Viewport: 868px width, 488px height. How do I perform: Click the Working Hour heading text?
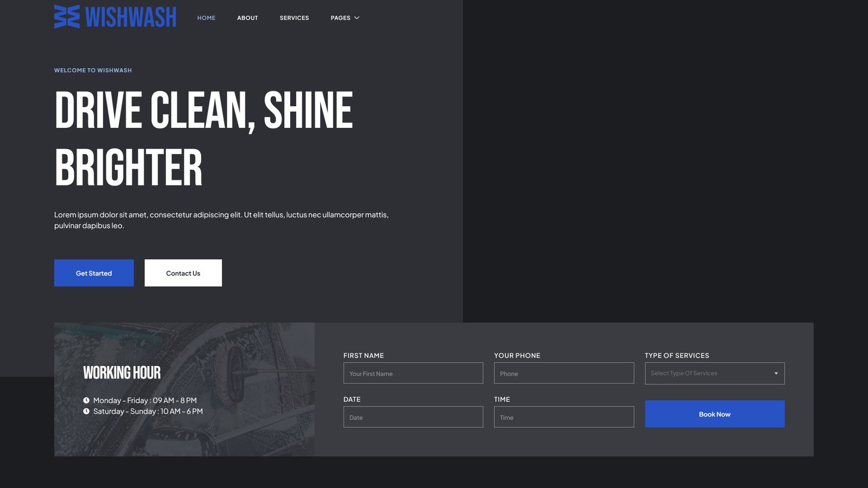pos(122,373)
